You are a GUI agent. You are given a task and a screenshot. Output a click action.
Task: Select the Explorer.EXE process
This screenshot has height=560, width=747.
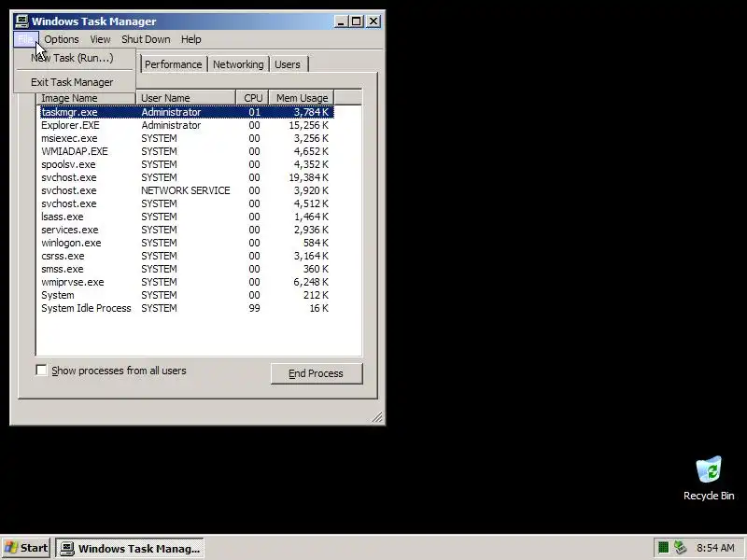tap(187, 125)
